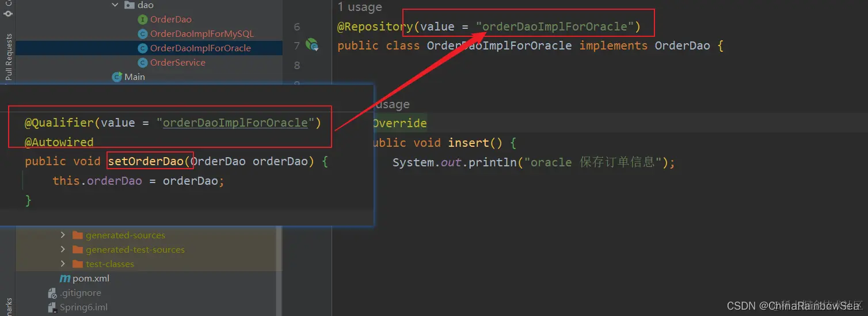Expand test-classes folder

63,264
